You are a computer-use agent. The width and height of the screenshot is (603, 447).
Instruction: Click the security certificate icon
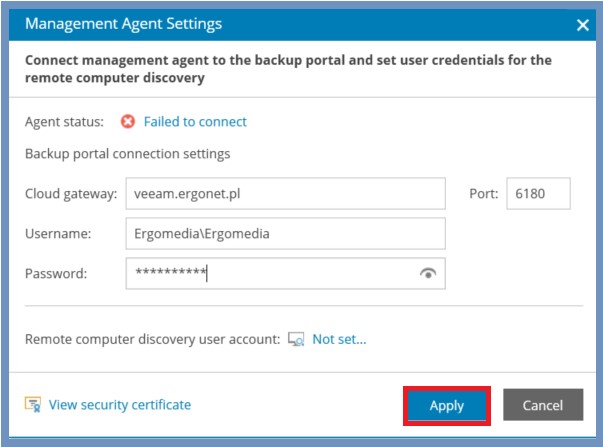[33, 404]
